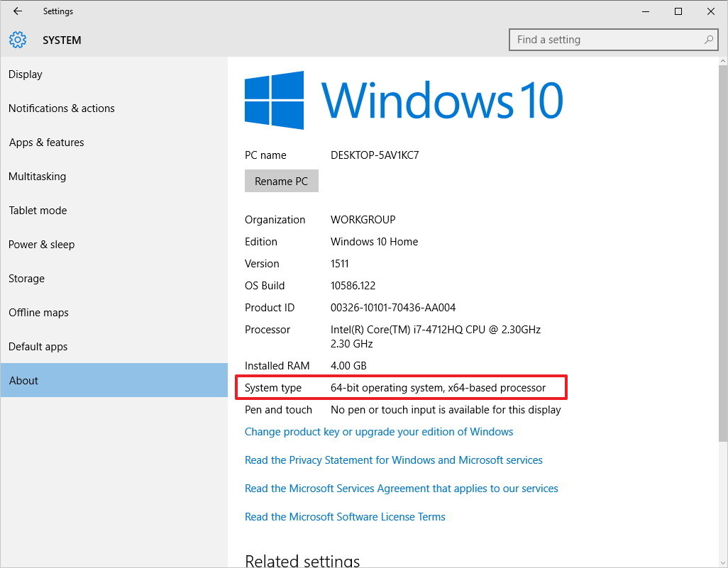Read the Privacy Statement link
Viewport: 728px width, 568px height.
tap(393, 460)
